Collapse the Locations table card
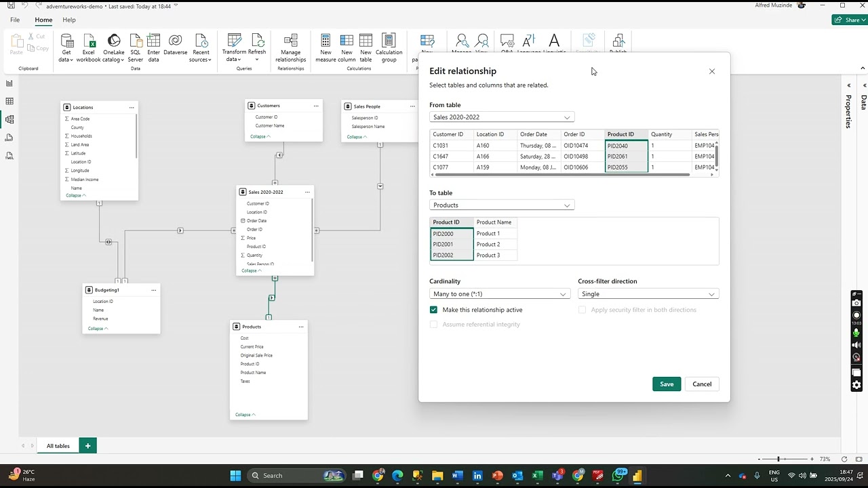 75,195
